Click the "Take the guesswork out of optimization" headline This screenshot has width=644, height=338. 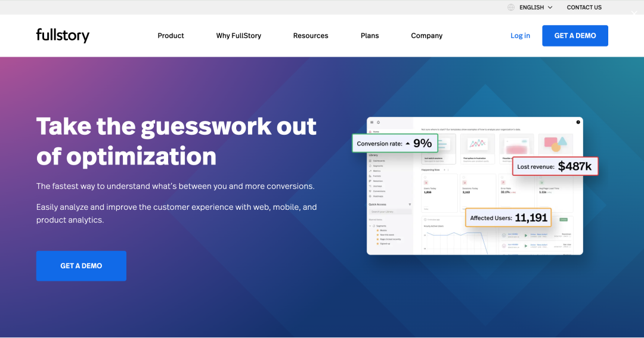coord(176,141)
